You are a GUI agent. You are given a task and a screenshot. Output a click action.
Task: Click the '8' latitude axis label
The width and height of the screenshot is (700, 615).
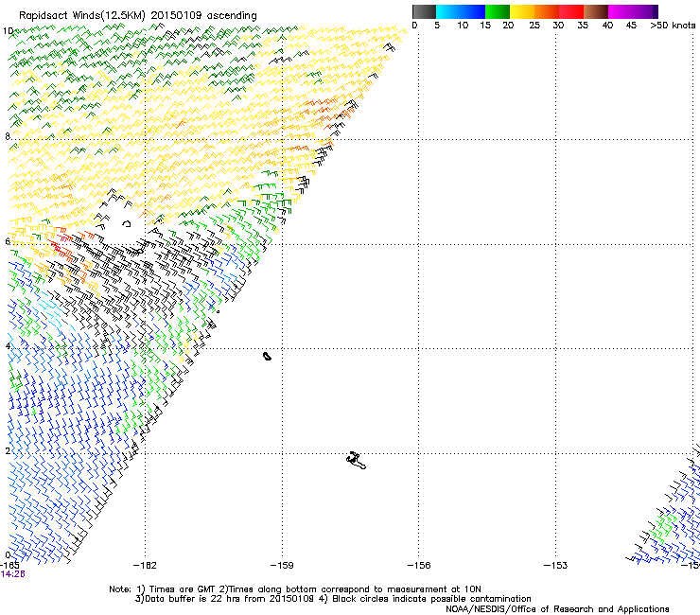click(x=8, y=136)
